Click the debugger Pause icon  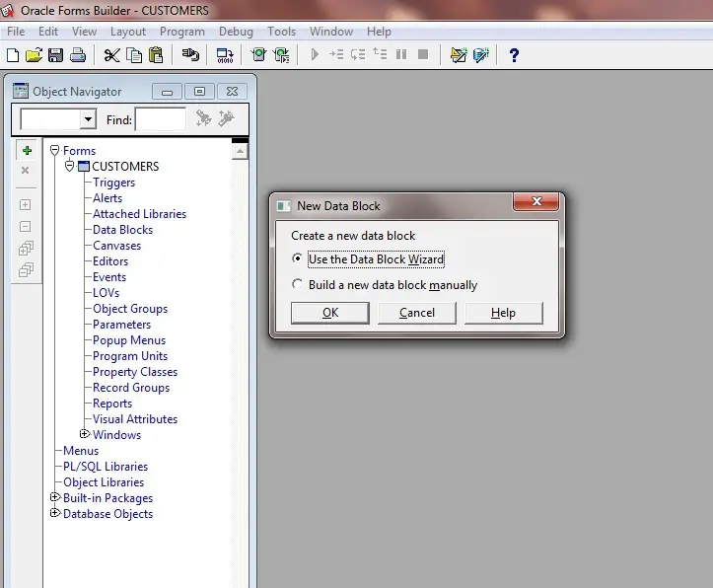click(x=401, y=54)
